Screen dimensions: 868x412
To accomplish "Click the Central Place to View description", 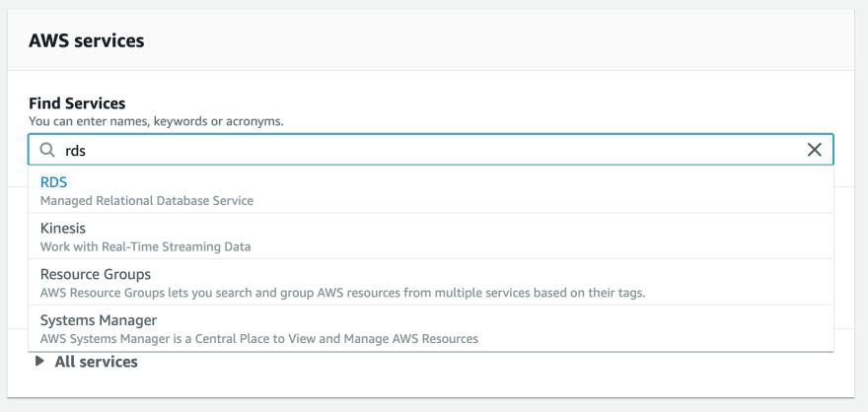I will pos(259,338).
